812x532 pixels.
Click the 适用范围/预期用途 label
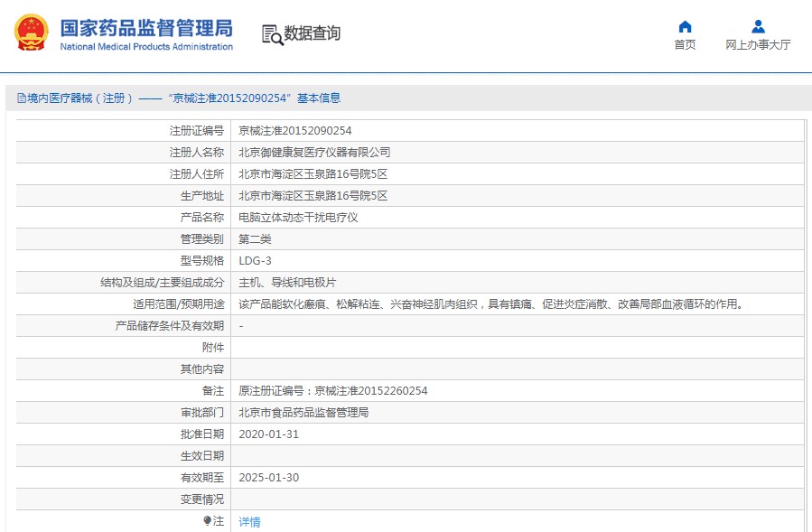click(x=179, y=304)
